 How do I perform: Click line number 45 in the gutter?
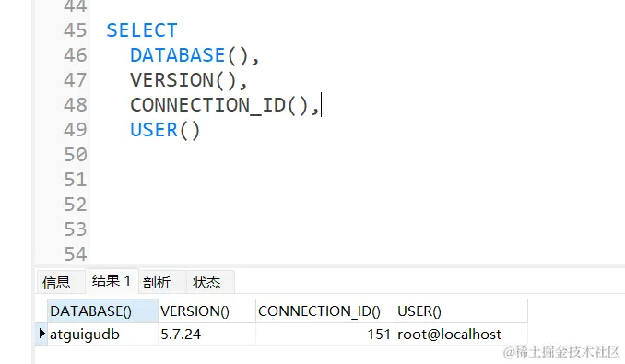point(75,30)
